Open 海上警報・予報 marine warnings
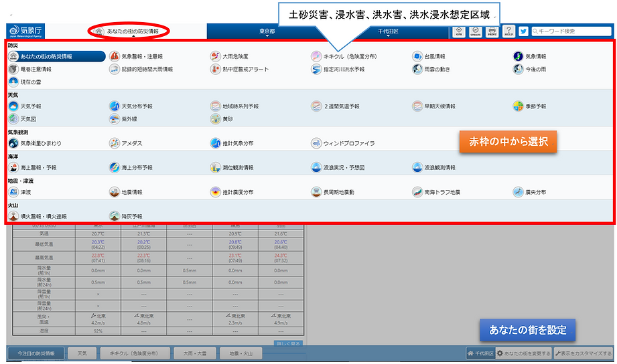 pos(33,167)
